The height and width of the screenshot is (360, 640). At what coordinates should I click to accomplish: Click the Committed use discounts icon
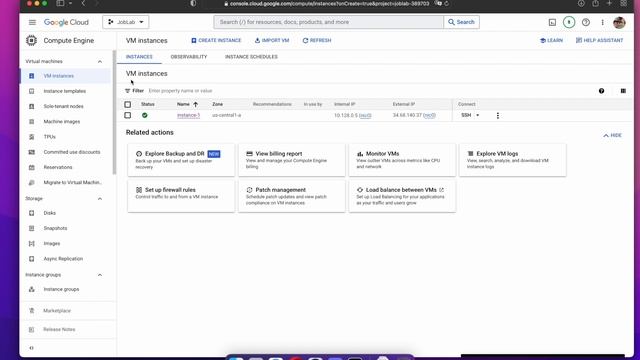(31, 152)
